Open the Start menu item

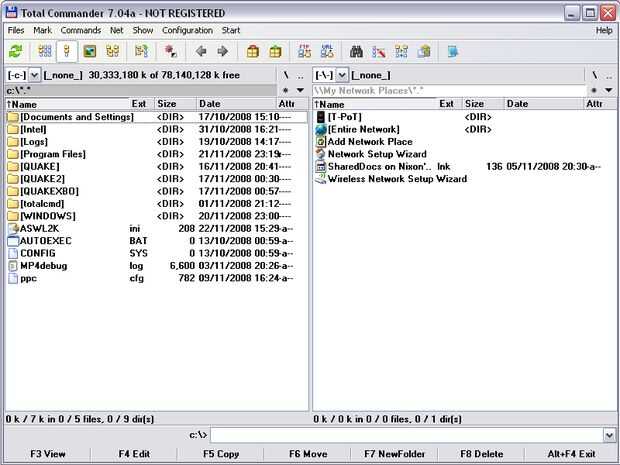coord(231,30)
